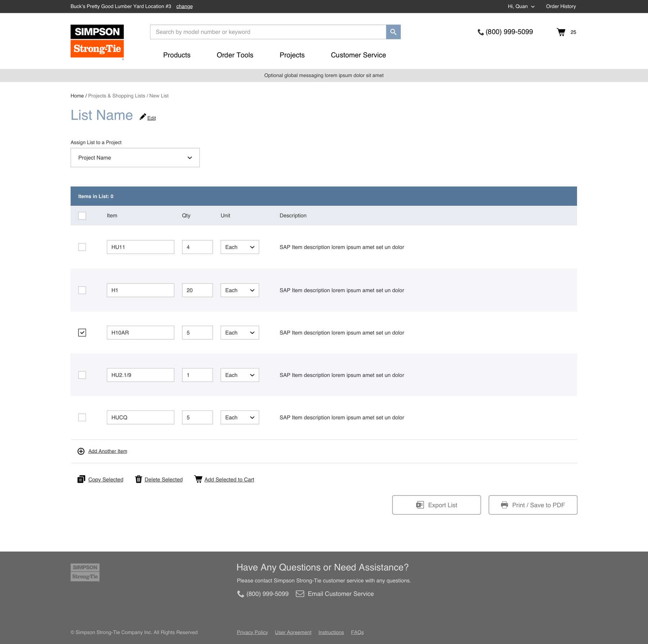The height and width of the screenshot is (644, 648).
Task: Uncheck the H10AR row checkbox
Action: pyautogui.click(x=82, y=333)
